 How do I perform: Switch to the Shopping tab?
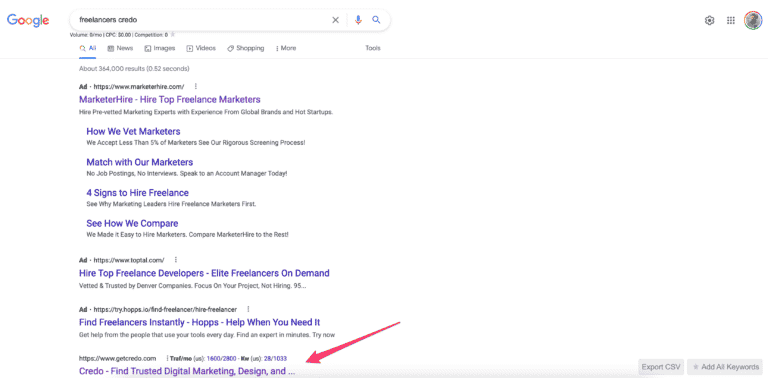point(245,48)
